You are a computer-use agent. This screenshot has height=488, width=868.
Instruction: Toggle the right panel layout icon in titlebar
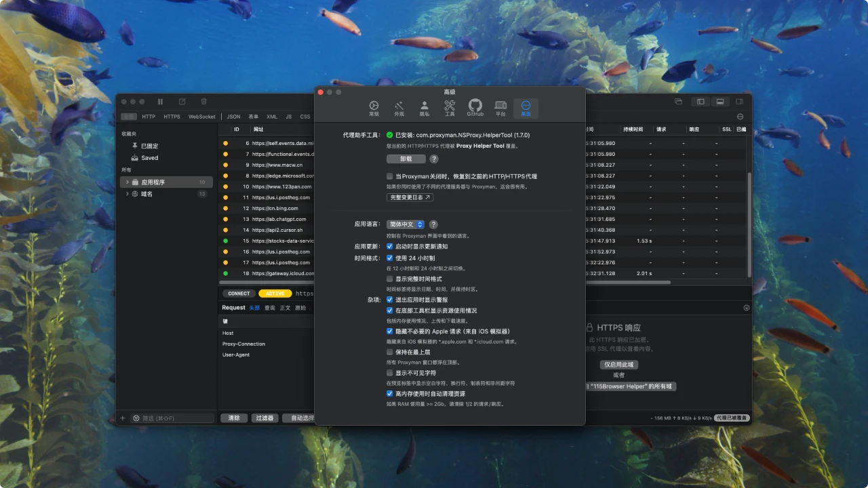[738, 102]
